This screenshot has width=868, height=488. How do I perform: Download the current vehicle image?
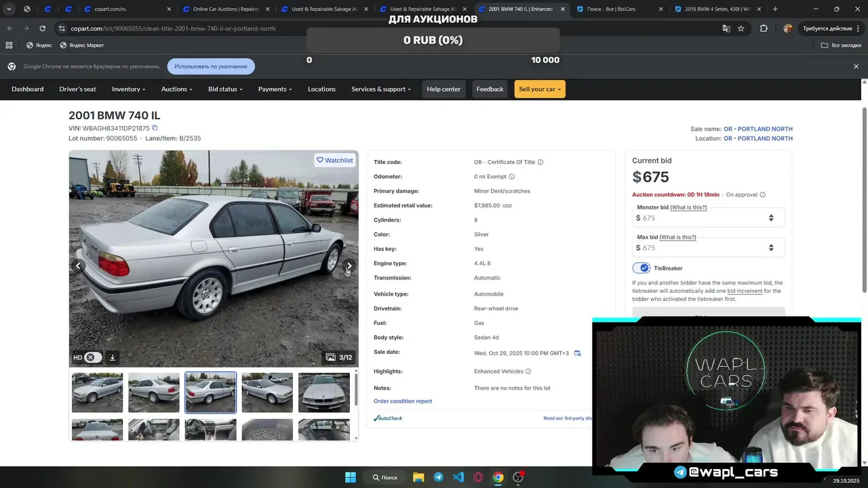[x=113, y=357]
